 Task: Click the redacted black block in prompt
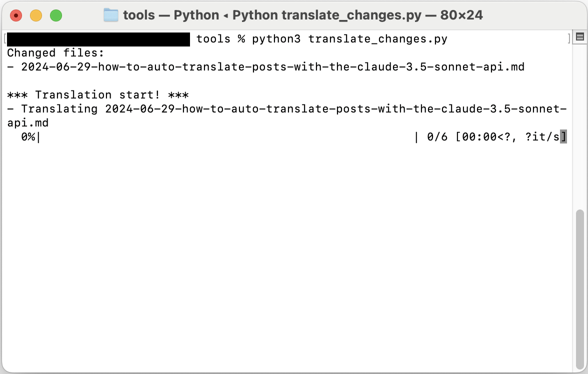(x=98, y=39)
